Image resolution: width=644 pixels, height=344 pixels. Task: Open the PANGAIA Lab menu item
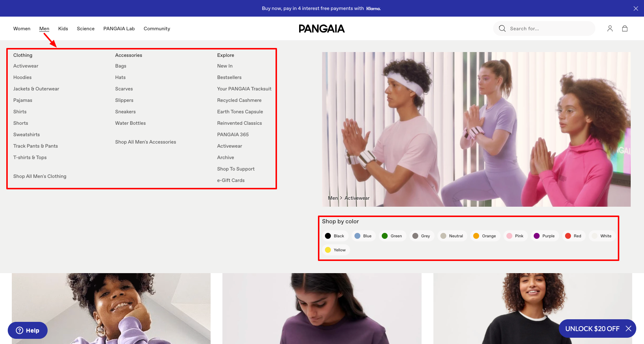pyautogui.click(x=119, y=28)
